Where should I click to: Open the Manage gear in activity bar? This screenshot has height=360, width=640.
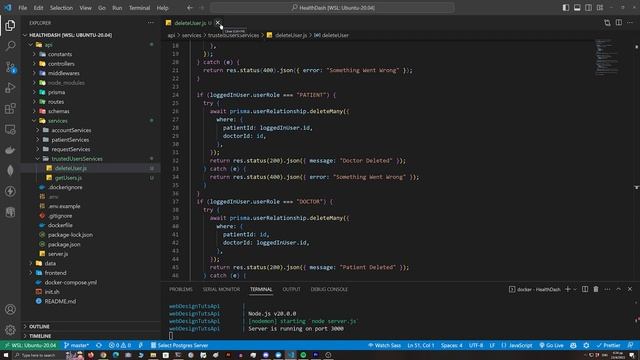10,330
